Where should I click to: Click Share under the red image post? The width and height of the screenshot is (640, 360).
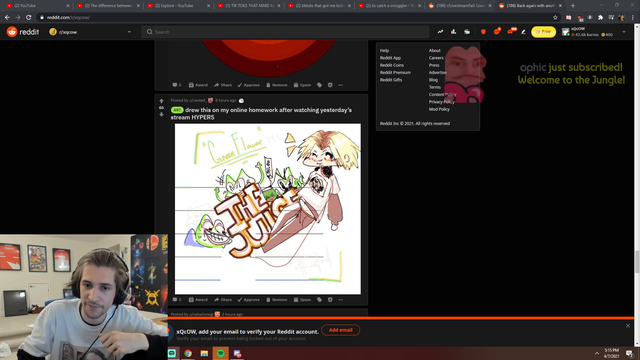coord(223,85)
